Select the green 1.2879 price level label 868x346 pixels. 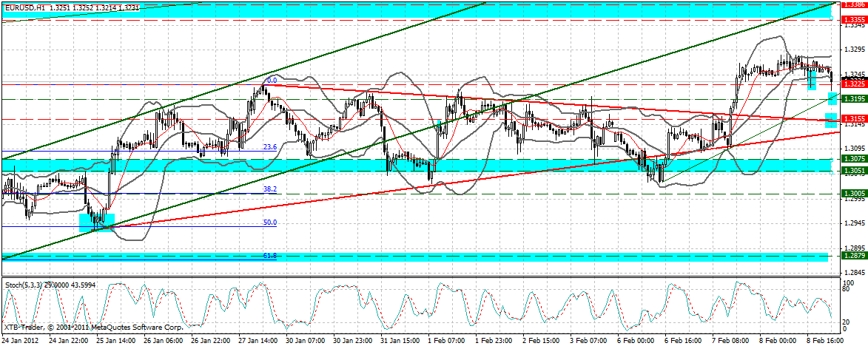(x=854, y=256)
